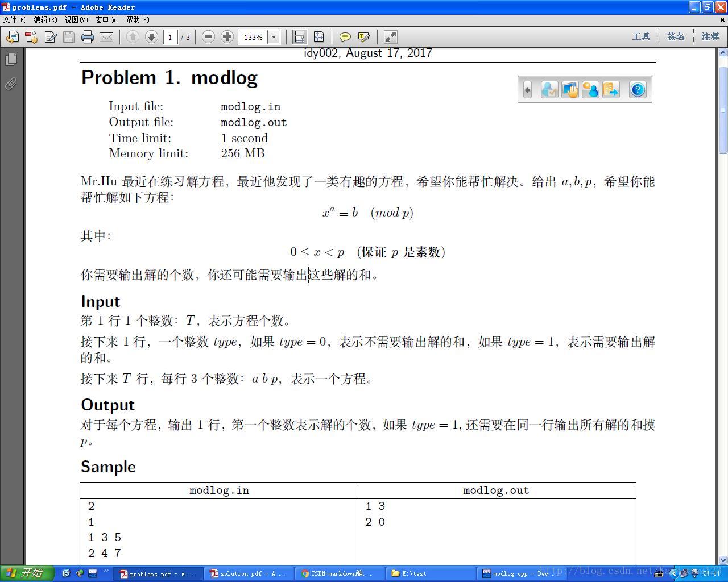
Task: Click the 'Input' section heading
Action: point(101,302)
